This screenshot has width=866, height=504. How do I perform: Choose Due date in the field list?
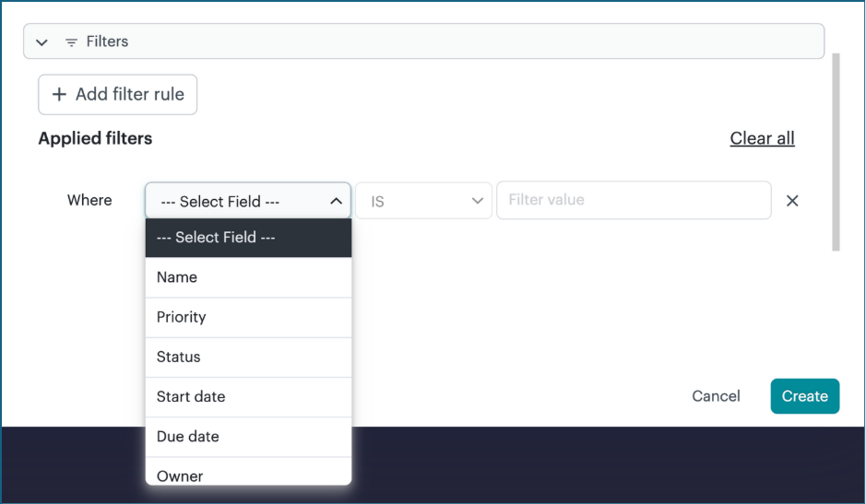tap(248, 437)
